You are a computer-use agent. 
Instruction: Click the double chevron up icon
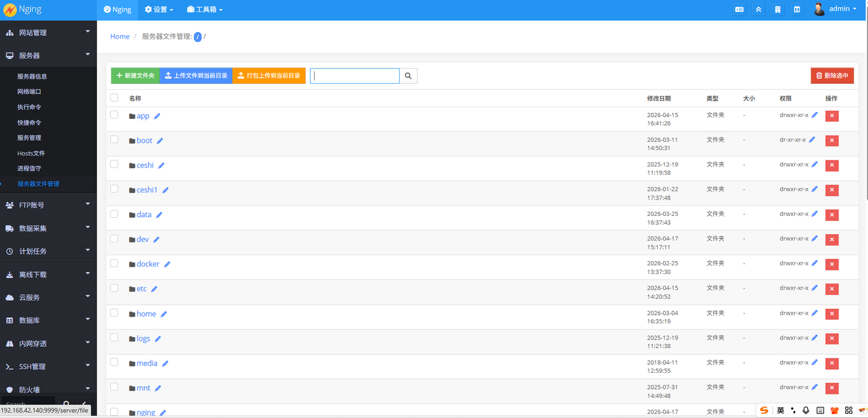pyautogui.click(x=758, y=10)
